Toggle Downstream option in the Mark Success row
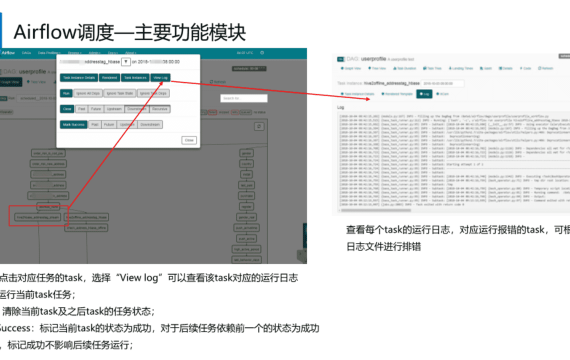 (150, 125)
